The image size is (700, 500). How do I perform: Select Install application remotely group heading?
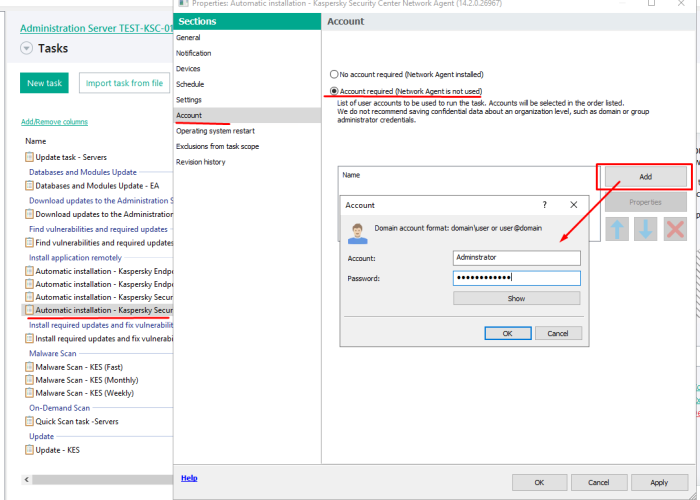click(x=75, y=258)
